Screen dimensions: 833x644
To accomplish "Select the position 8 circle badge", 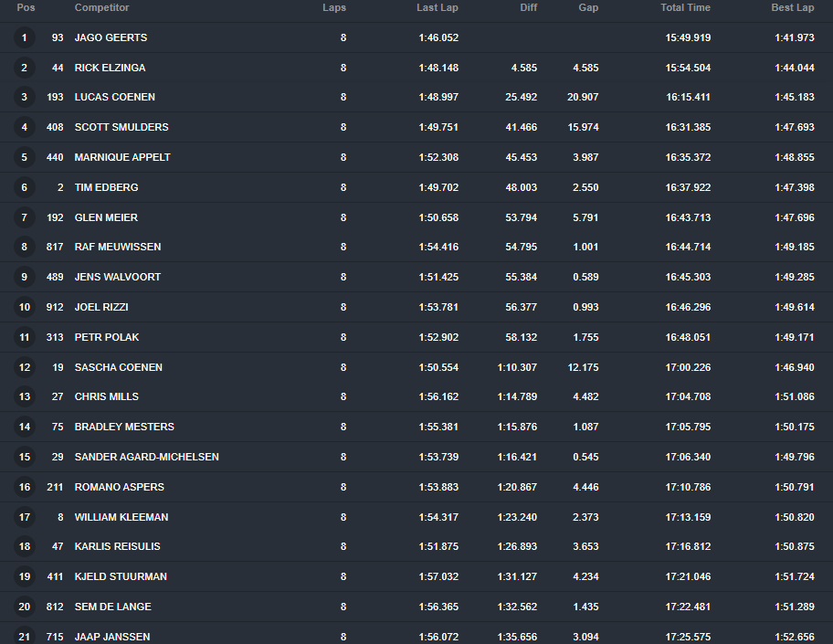I will point(25,247).
